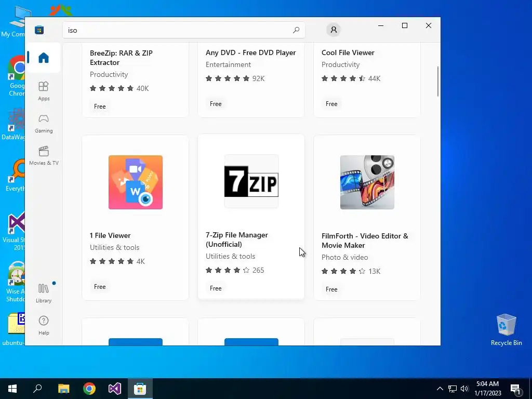Select the Google Chrome desktop shortcut
Screen dimensions: 532x399
click(16, 76)
